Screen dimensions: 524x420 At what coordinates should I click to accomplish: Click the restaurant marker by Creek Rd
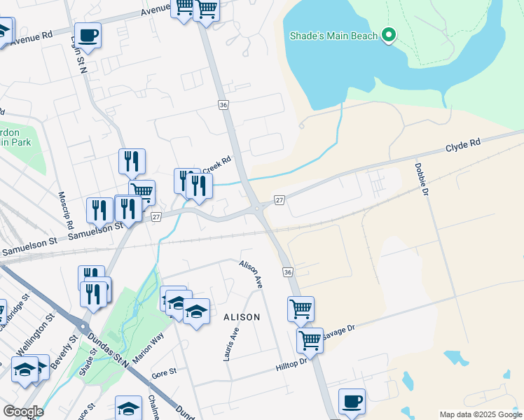[199, 186]
